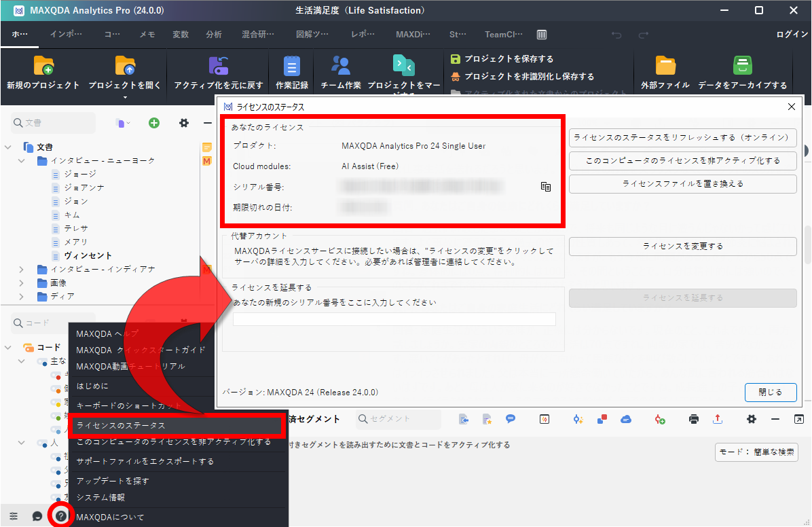
Task: Open the MAXDictio tab
Action: (413, 34)
